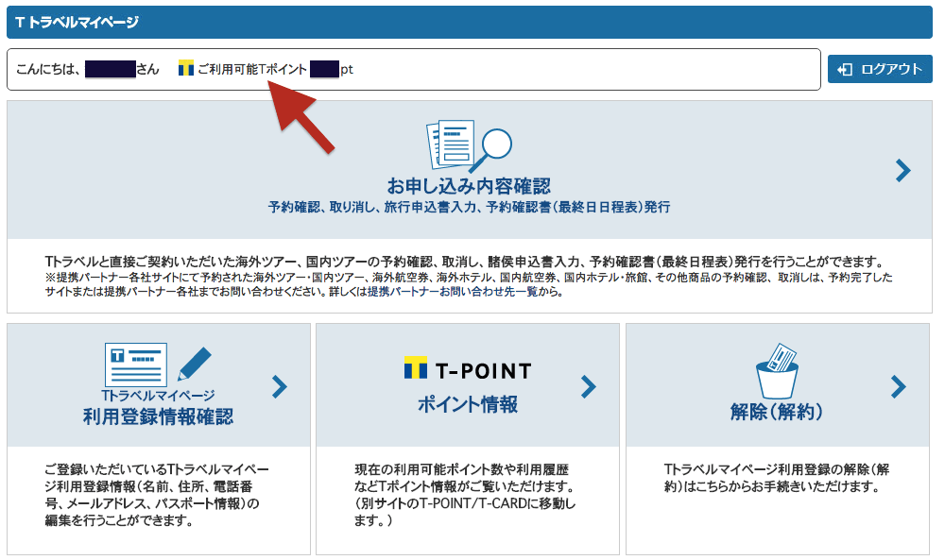The width and height of the screenshot is (945, 560).
Task: Click the chevron beside 利用登録情報確認
Action: click(279, 386)
